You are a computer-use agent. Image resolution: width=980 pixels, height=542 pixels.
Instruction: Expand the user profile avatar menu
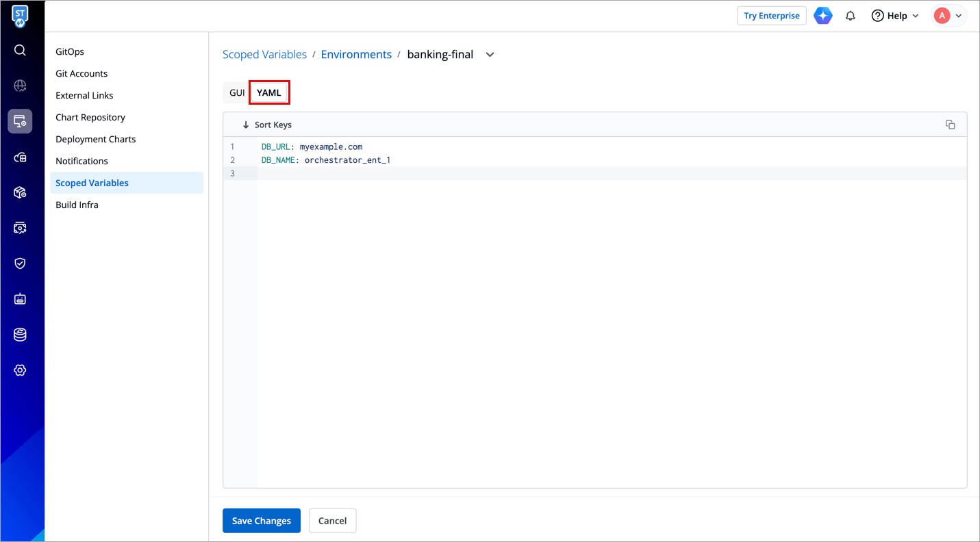point(948,16)
